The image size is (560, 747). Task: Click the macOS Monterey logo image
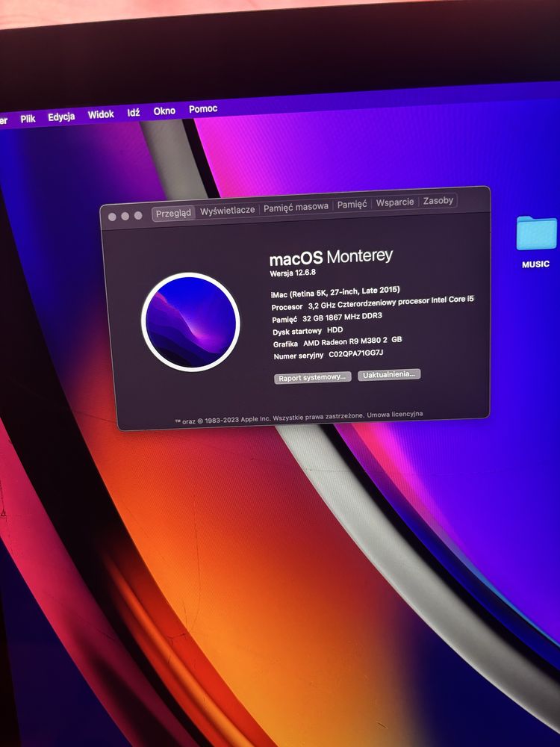pos(190,322)
